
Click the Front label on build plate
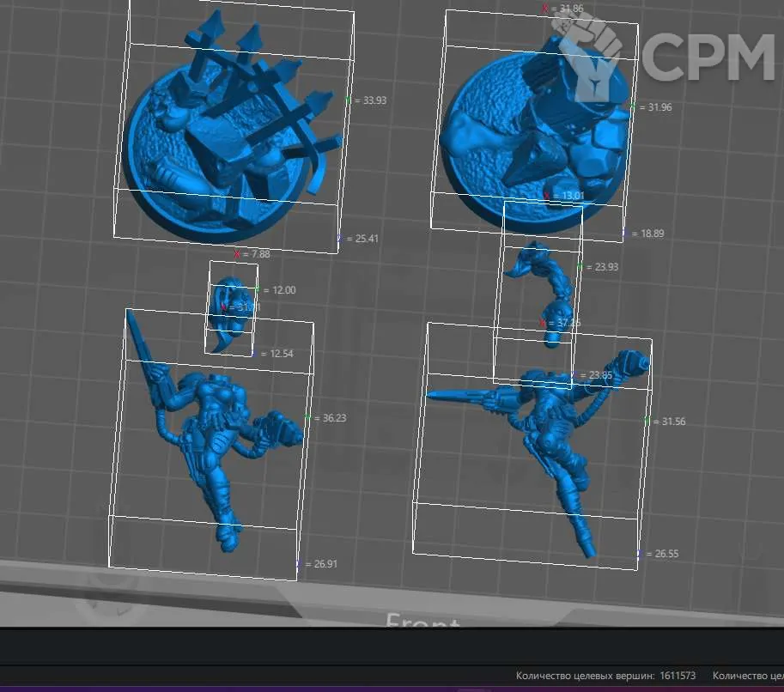[x=424, y=623]
